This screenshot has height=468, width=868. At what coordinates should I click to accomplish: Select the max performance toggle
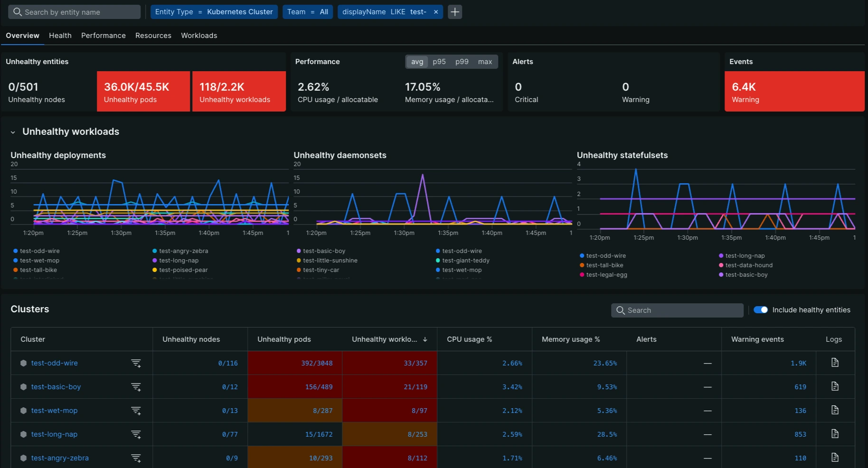click(x=485, y=62)
